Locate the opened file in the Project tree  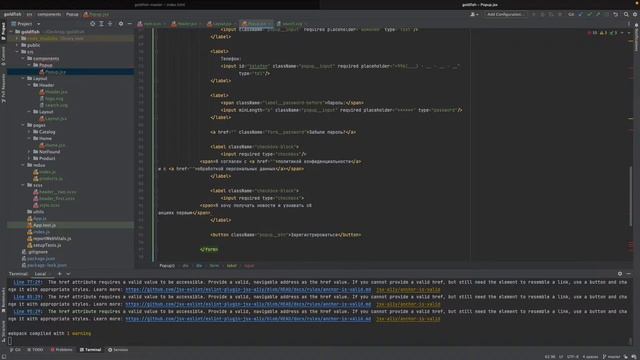[x=93, y=24]
